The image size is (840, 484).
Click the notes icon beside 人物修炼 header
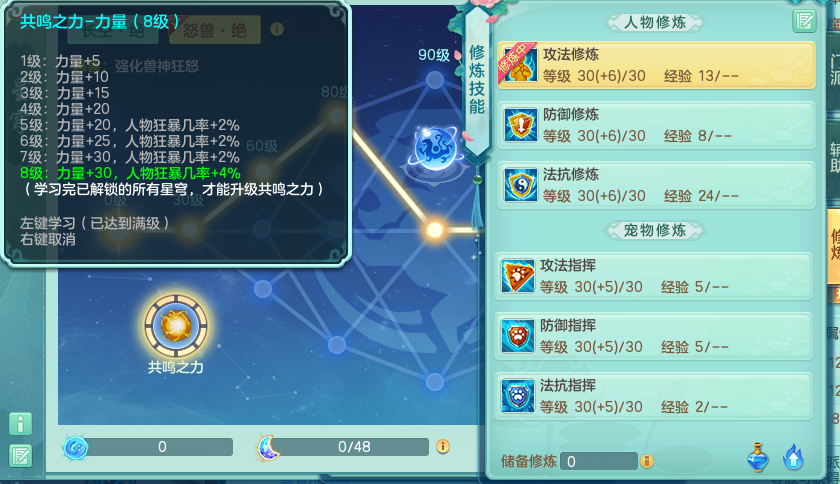[804, 21]
